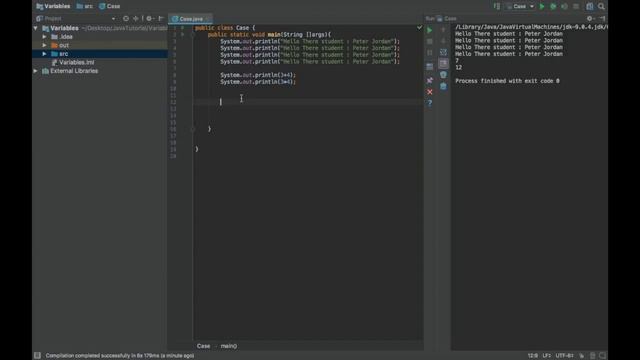Open Run panel settings gear
Screen dimensions: 640x360
[590, 18]
